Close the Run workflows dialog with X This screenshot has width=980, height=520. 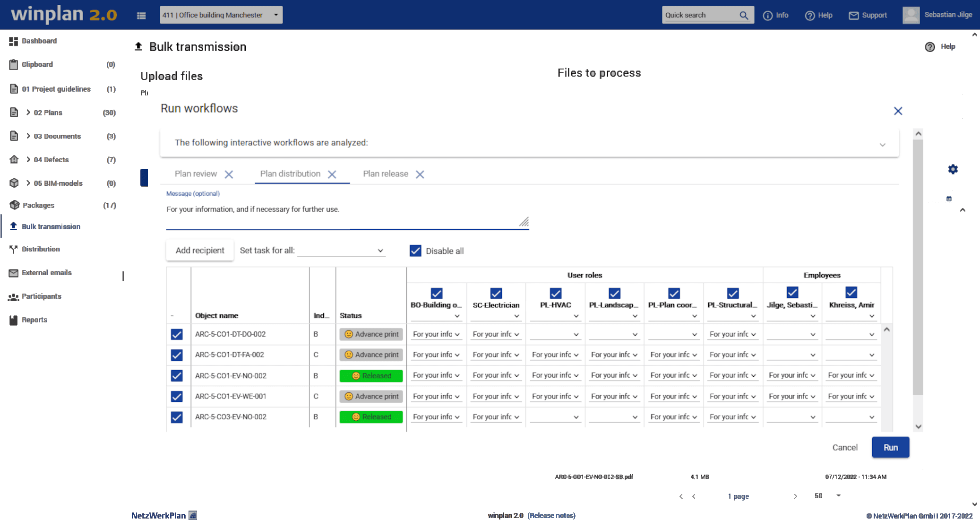pos(898,111)
